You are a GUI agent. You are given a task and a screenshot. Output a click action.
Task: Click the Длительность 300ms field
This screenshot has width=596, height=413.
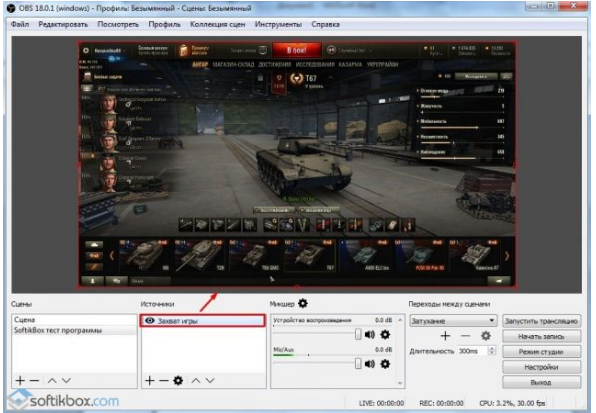pyautogui.click(x=472, y=351)
